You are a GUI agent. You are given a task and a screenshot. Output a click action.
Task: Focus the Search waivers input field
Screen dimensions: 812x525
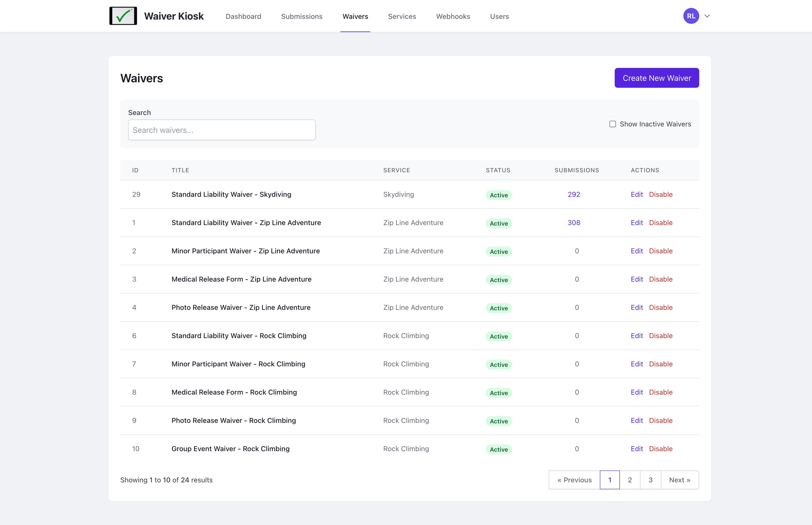coord(222,130)
